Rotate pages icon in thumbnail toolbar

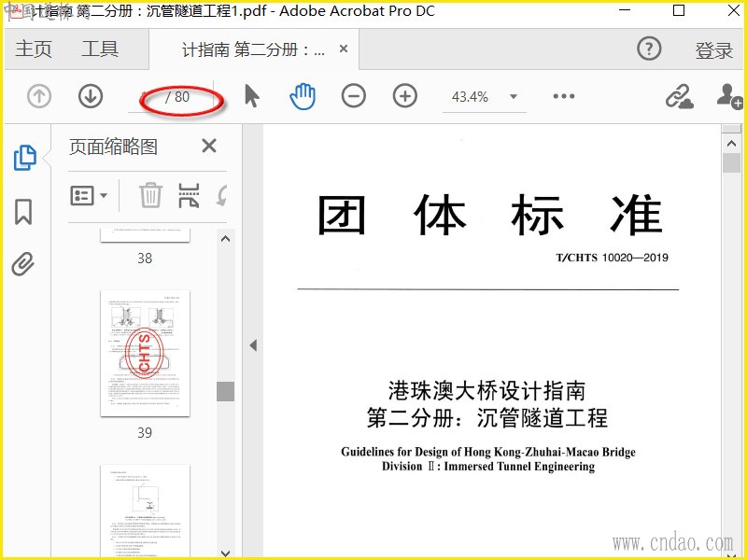coord(221,195)
